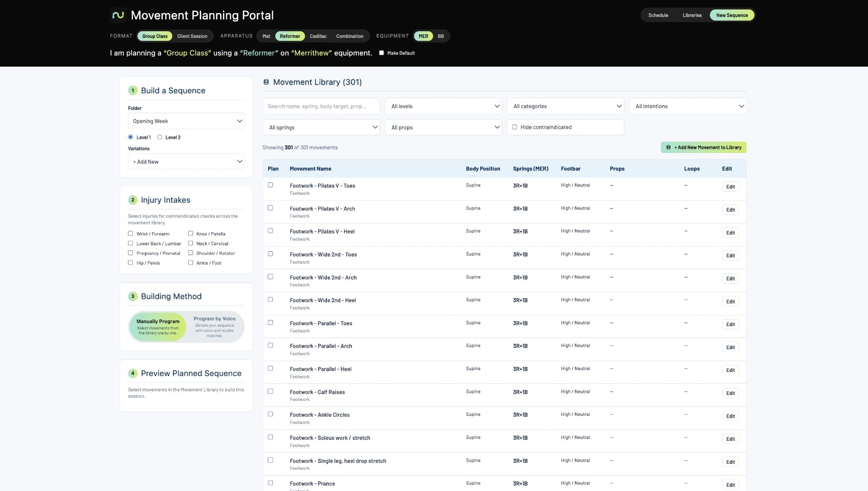Image resolution: width=868 pixels, height=491 pixels.
Task: Check the Knee / Patella injury
Action: click(190, 234)
